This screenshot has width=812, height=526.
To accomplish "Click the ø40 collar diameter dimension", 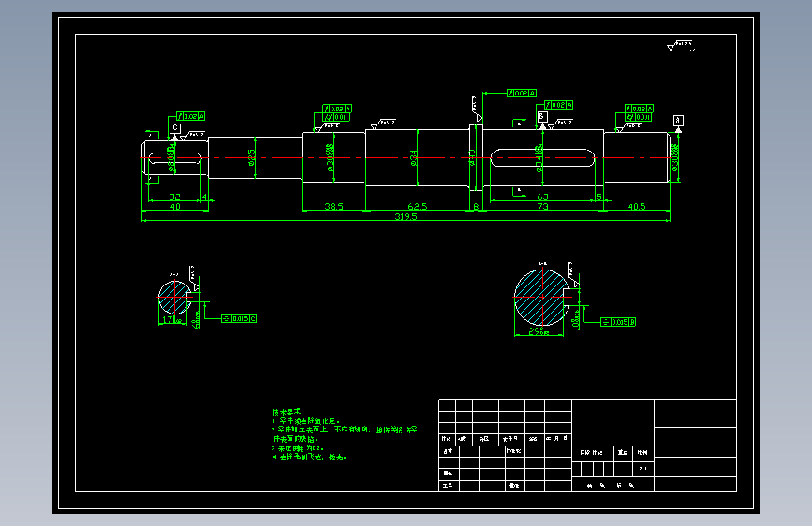I will click(472, 157).
